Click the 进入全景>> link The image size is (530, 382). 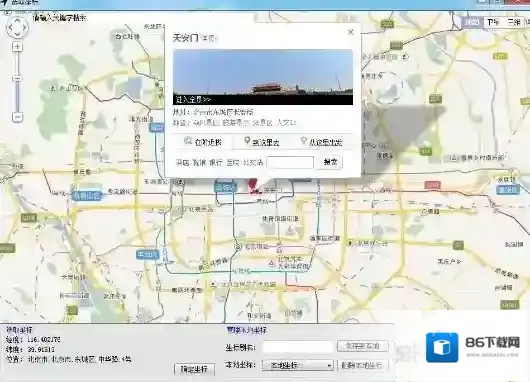click(x=193, y=99)
